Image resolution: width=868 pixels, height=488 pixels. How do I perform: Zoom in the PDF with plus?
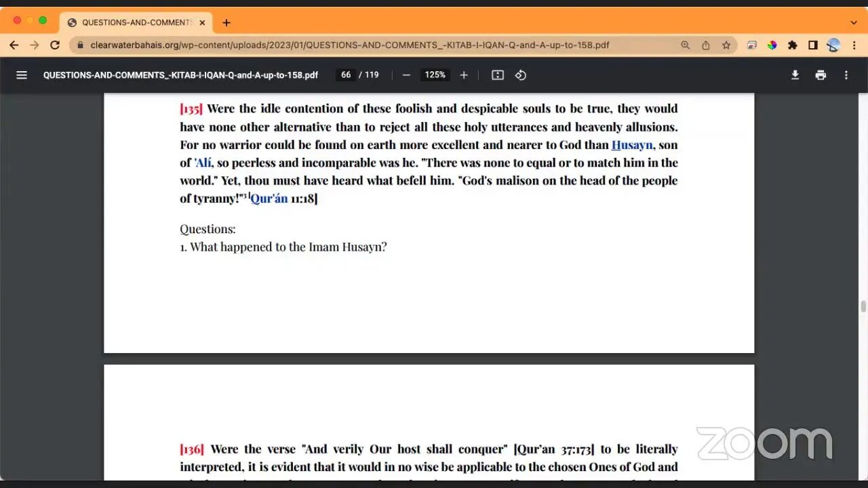click(464, 75)
